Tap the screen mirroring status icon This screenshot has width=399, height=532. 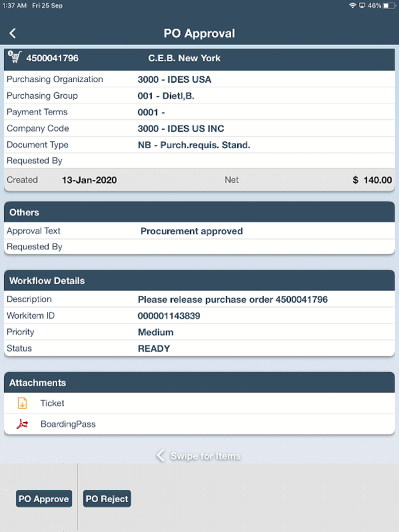click(362, 5)
